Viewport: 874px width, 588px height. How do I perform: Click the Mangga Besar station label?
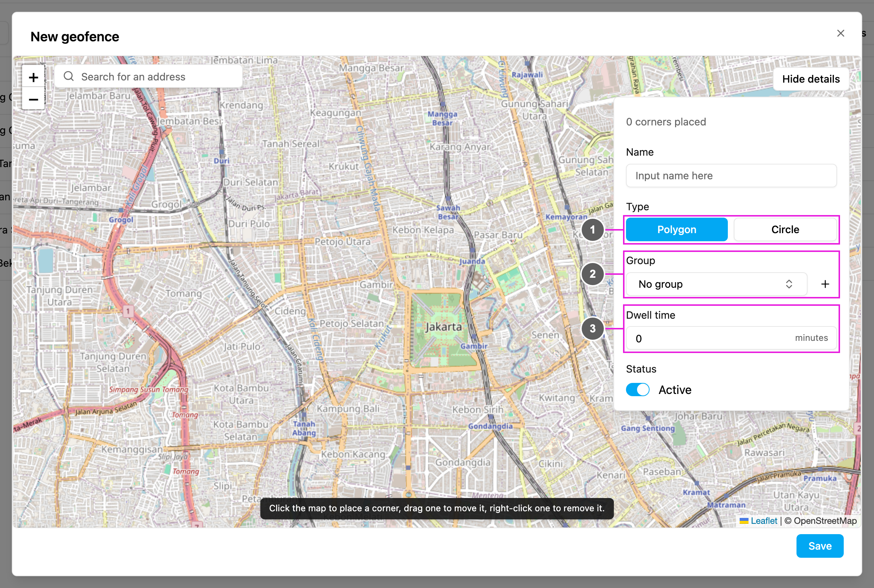[x=442, y=118]
